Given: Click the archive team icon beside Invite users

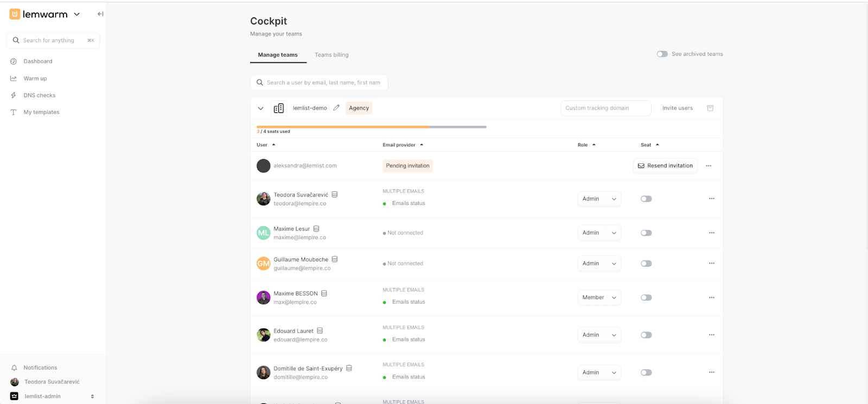Looking at the screenshot, I should [710, 108].
